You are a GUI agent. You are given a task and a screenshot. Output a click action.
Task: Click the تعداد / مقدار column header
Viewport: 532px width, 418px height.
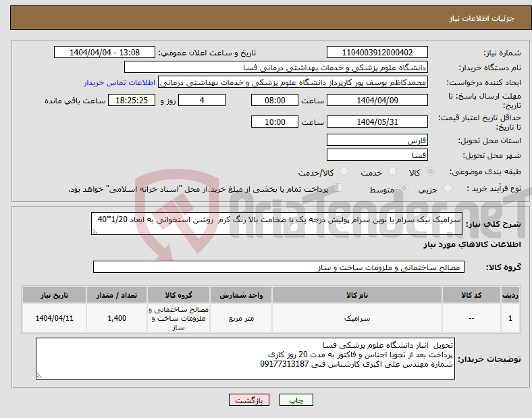tap(117, 295)
